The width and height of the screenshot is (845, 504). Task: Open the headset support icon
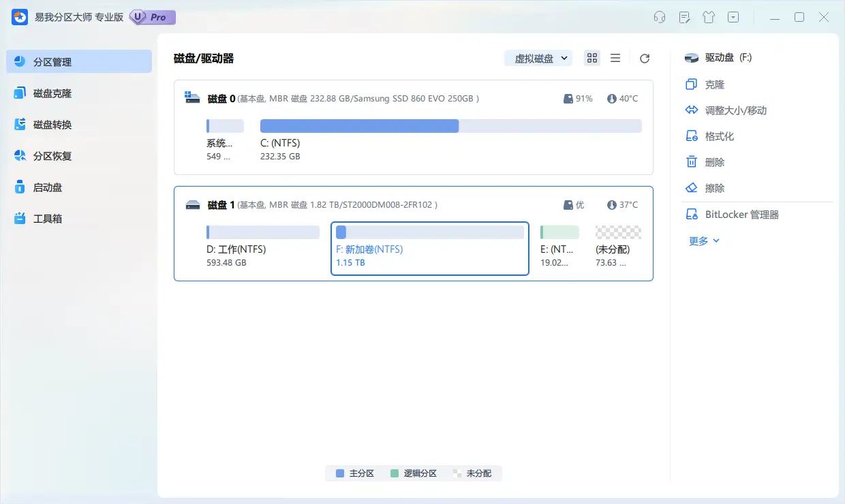point(659,17)
